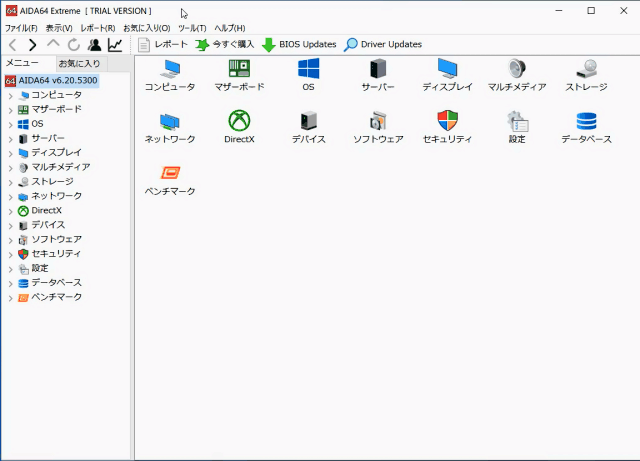Expand the ネットワーク tree node
This screenshot has height=461, width=640.
[11, 197]
